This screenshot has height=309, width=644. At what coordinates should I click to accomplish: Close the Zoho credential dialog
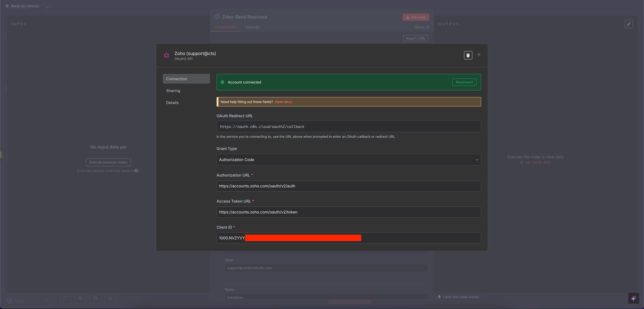[x=479, y=54]
